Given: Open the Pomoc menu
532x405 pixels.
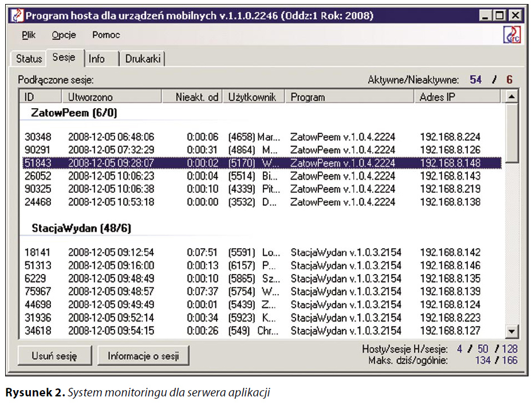Looking at the screenshot, I should pos(106,35).
